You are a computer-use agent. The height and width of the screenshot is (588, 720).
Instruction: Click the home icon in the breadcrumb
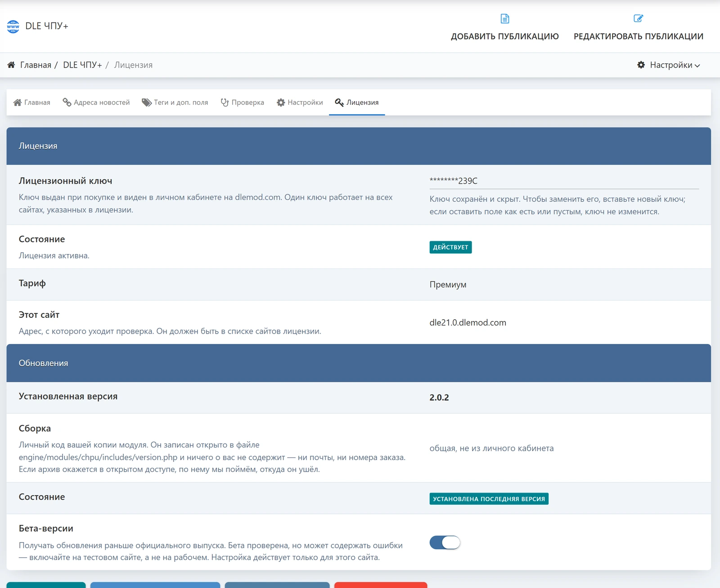click(11, 65)
